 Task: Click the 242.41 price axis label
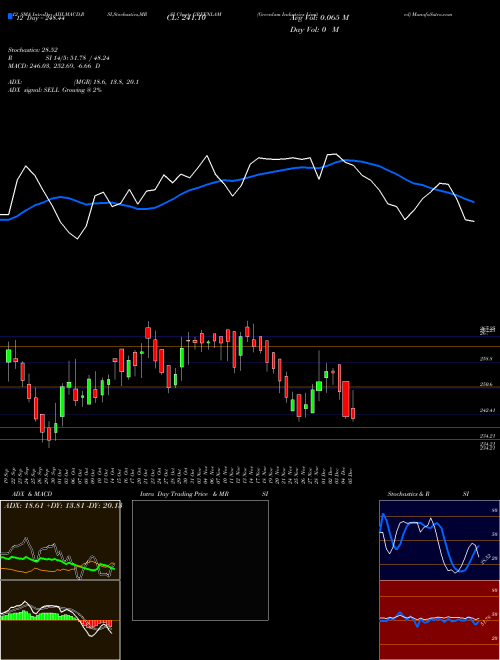click(488, 410)
